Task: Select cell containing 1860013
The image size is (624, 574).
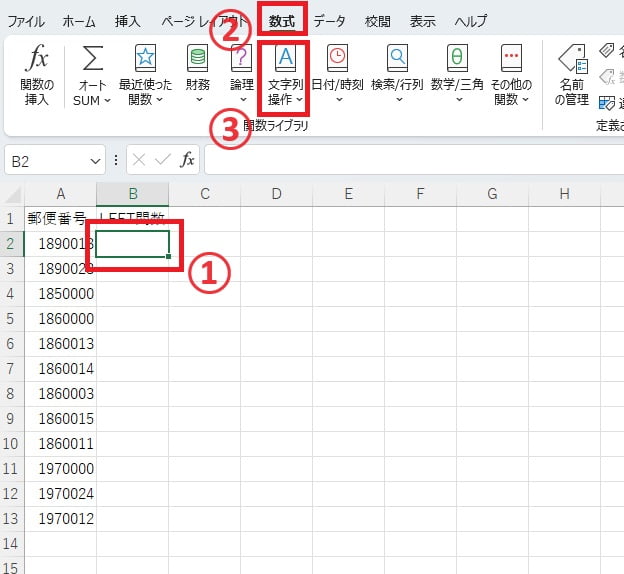Action: tap(60, 344)
